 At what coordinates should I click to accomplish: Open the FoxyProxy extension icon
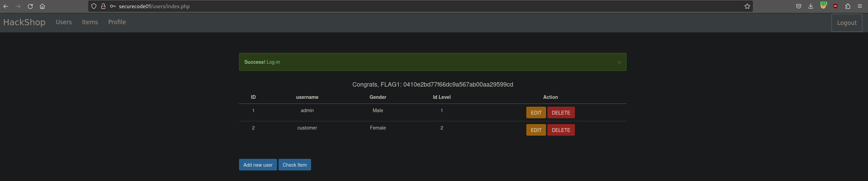pyautogui.click(x=823, y=6)
